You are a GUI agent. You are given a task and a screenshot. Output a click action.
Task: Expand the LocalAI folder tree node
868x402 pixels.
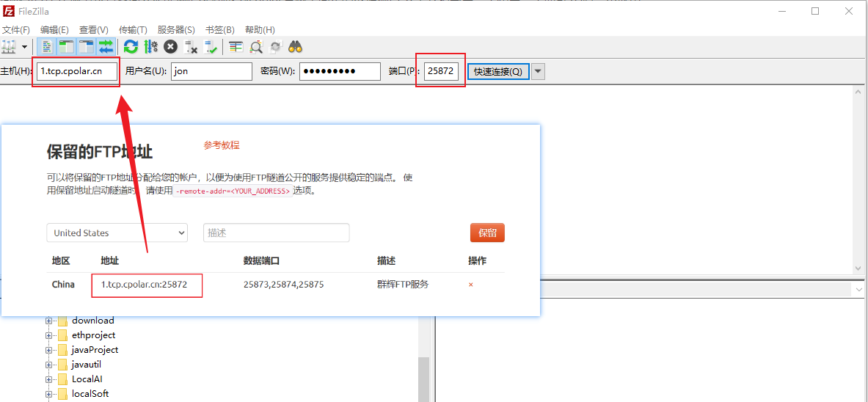point(48,380)
